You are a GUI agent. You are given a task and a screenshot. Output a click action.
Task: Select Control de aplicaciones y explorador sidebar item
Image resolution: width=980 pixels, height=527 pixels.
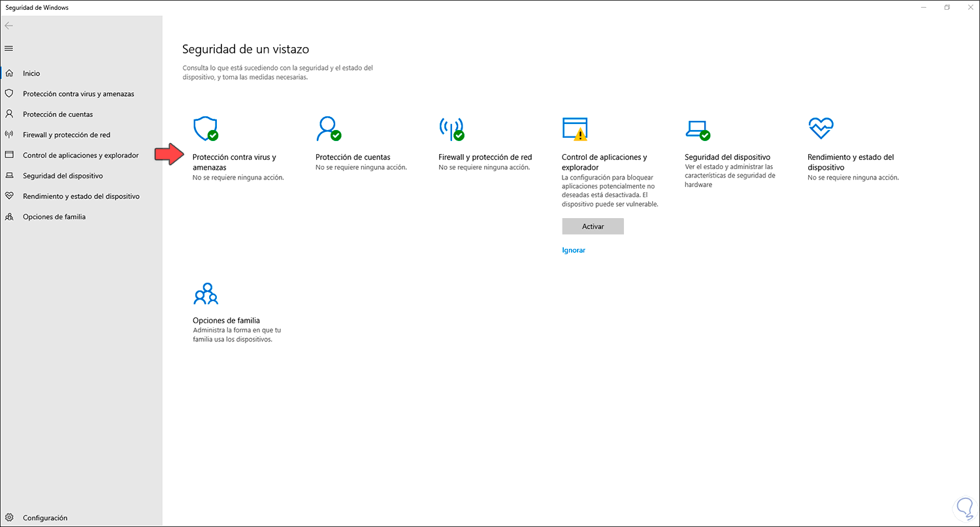coord(80,155)
